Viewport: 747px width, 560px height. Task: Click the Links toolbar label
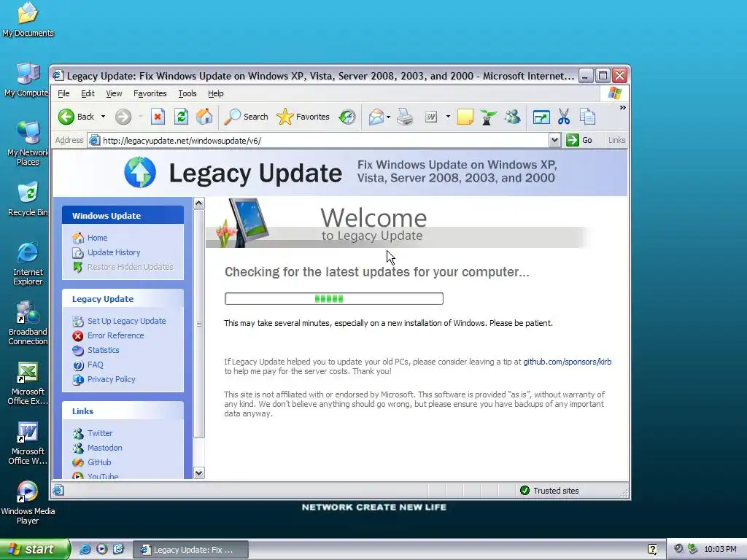[616, 140]
